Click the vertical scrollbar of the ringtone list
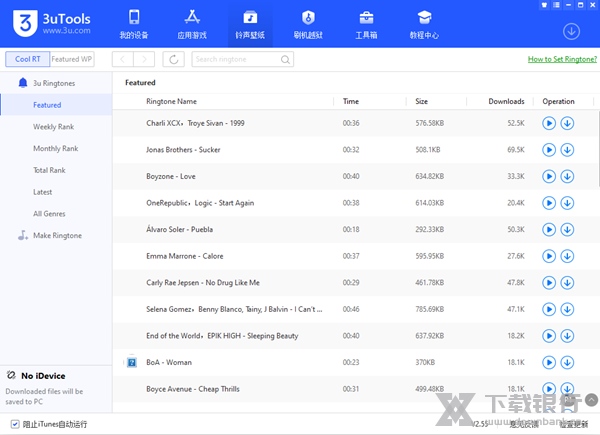600x435 pixels. click(598, 147)
